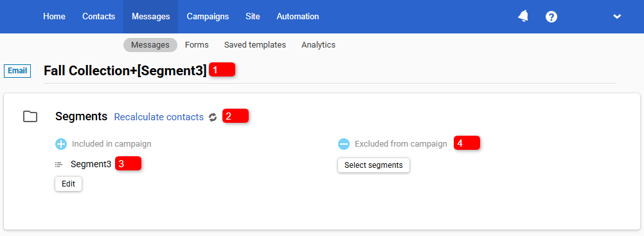Switch to the Saved templates sub-tab

[x=255, y=45]
